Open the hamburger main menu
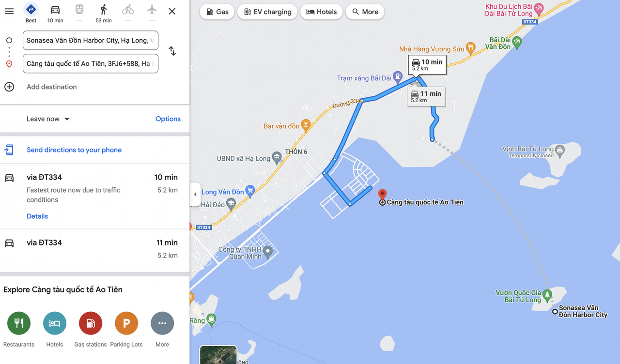Screen dimensions: 620x364 pyautogui.click(x=9, y=11)
